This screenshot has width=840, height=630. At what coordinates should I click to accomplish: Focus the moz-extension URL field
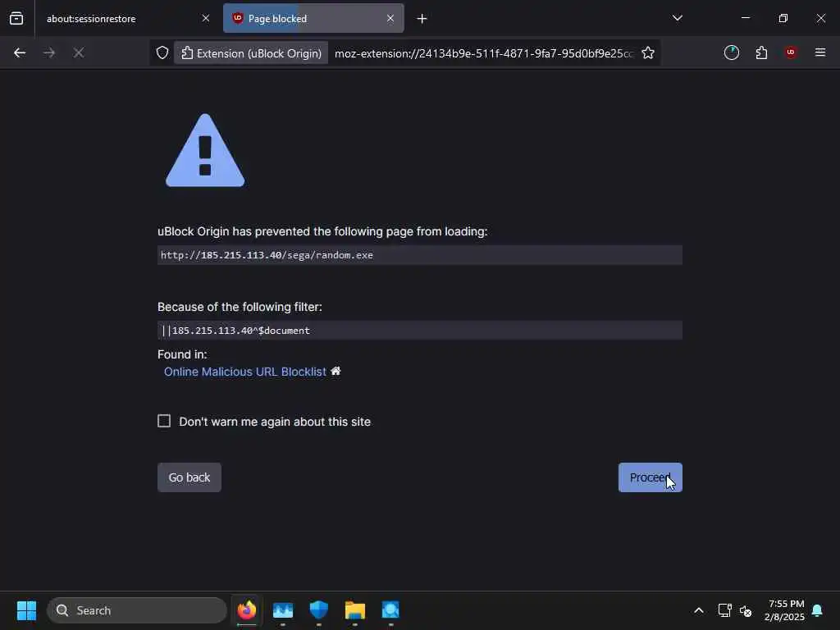pos(483,53)
